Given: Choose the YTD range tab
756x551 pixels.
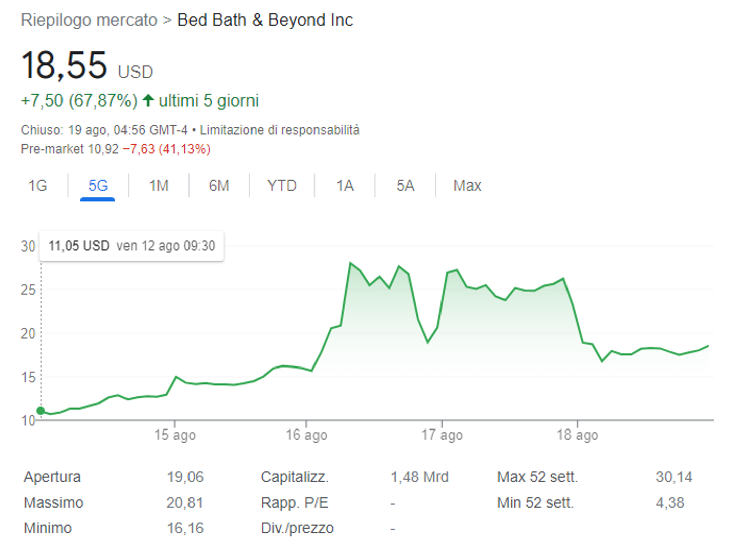Looking at the screenshot, I should point(282,186).
